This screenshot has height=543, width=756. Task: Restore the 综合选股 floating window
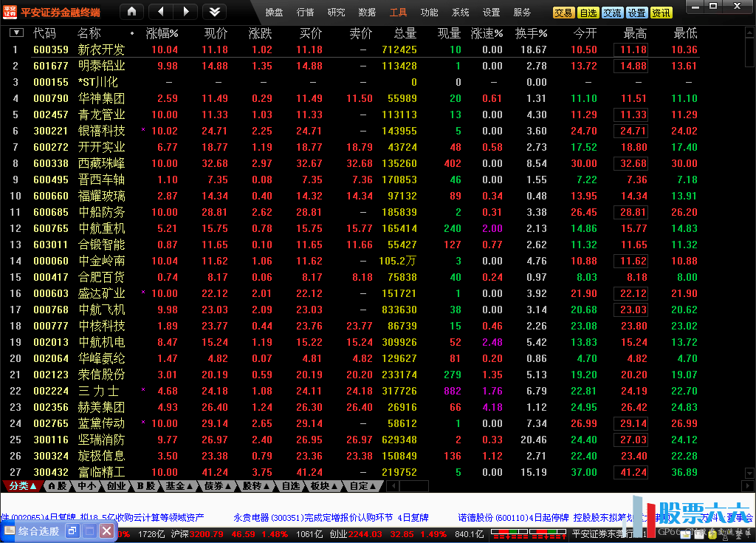click(72, 531)
